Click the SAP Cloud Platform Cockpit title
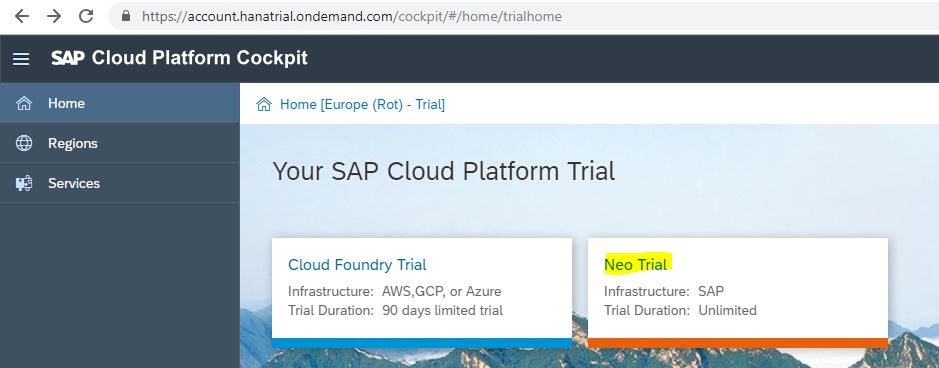 179,58
